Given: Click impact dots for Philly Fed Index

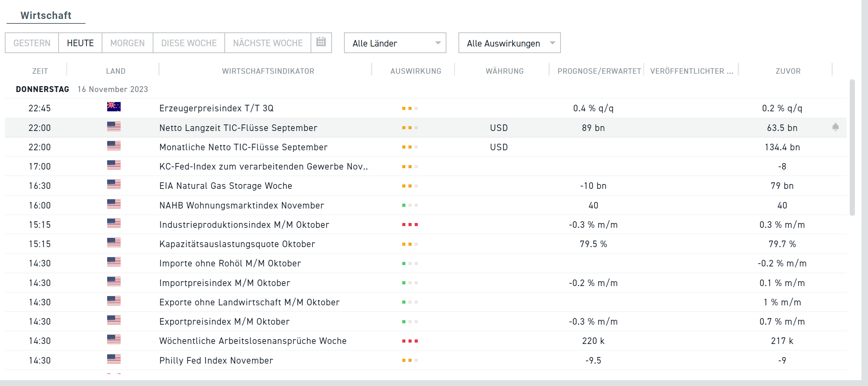Looking at the screenshot, I should (x=410, y=359).
